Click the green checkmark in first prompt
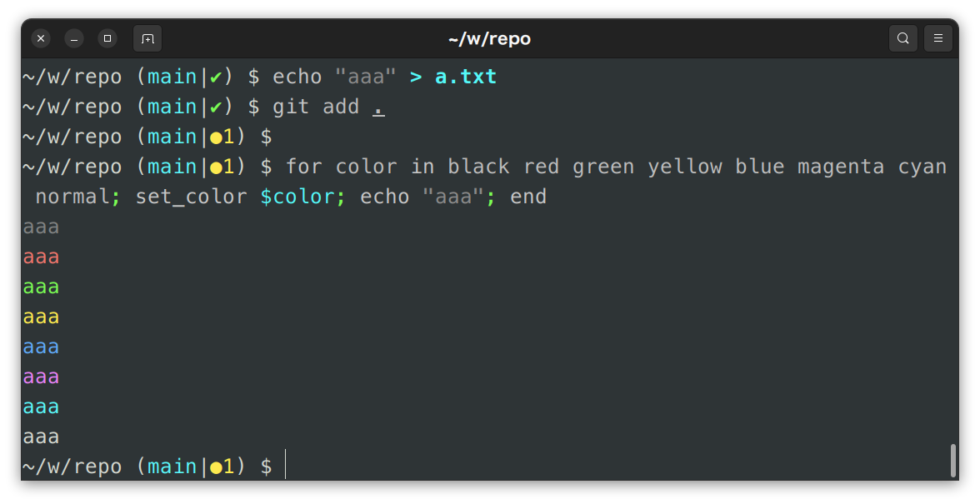The image size is (980, 504). click(216, 77)
